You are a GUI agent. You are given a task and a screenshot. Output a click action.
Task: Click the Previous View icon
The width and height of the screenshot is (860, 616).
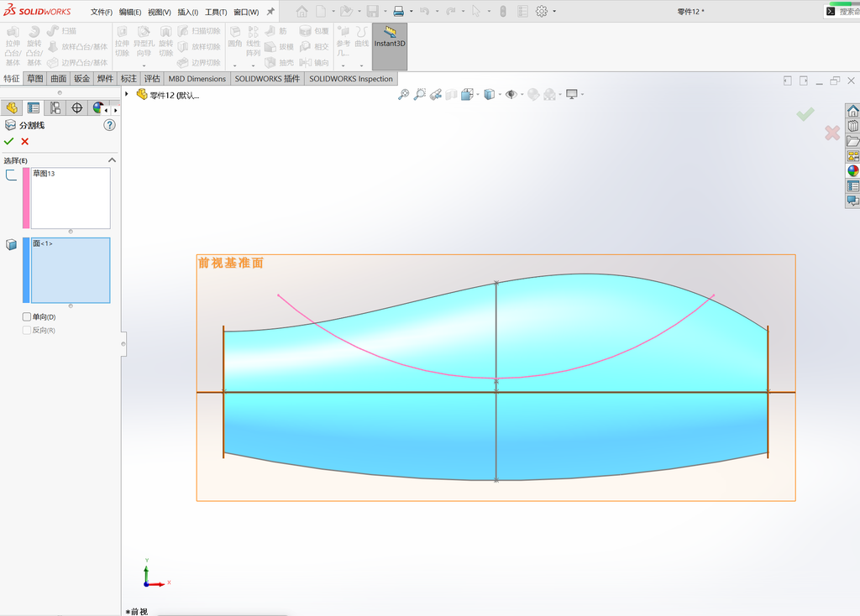[436, 94]
